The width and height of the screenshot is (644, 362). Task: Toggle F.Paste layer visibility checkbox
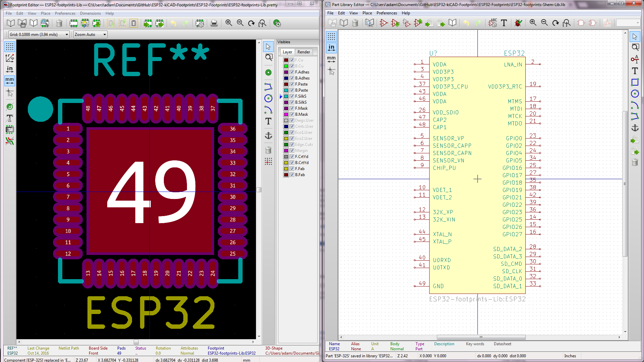tap(292, 84)
